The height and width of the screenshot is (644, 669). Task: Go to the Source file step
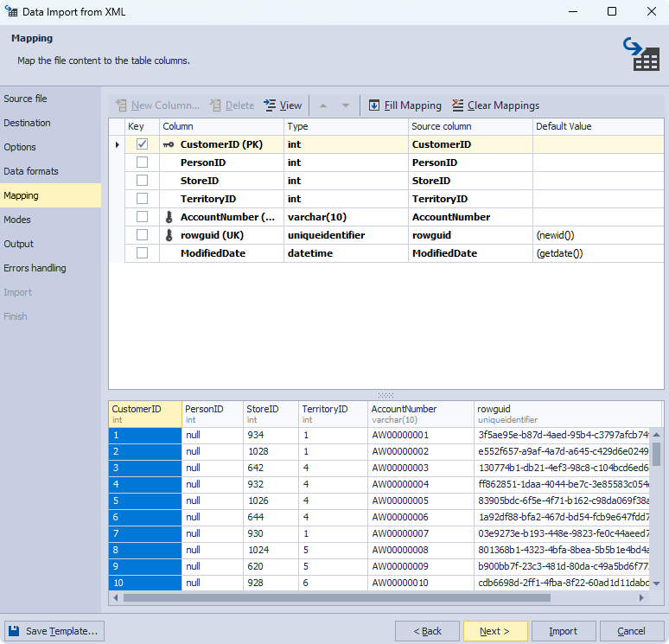pyautogui.click(x=50, y=99)
